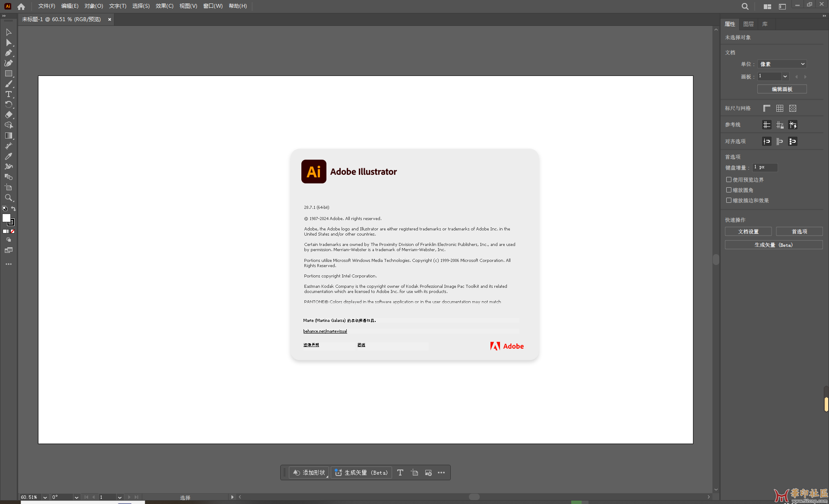Open Draw mode options in toolbar
The width and height of the screenshot is (829, 504).
coord(8,240)
